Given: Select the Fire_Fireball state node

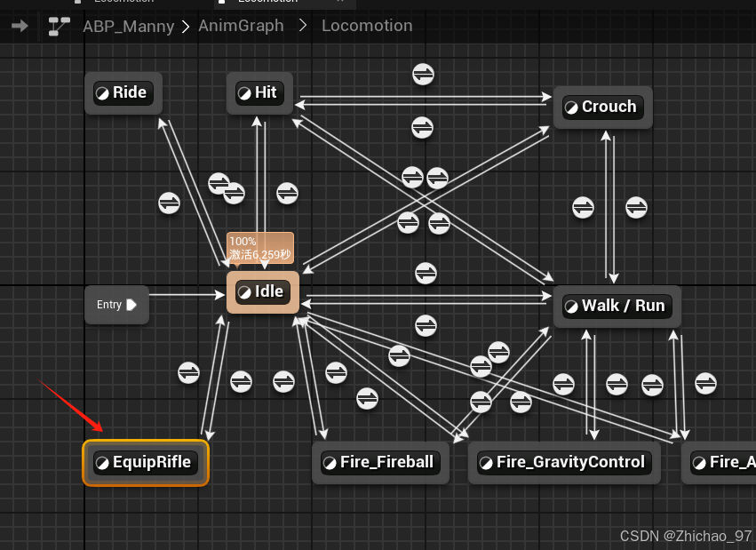Looking at the screenshot, I should coord(380,463).
